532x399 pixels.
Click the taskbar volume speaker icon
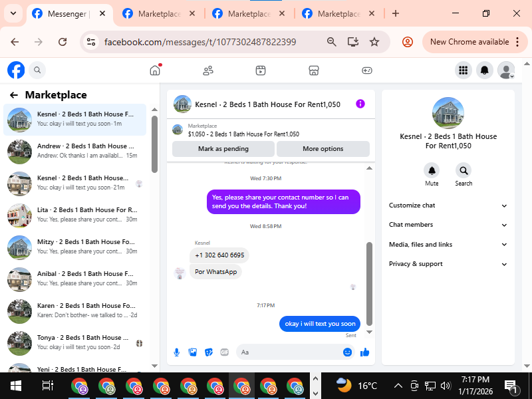click(446, 386)
